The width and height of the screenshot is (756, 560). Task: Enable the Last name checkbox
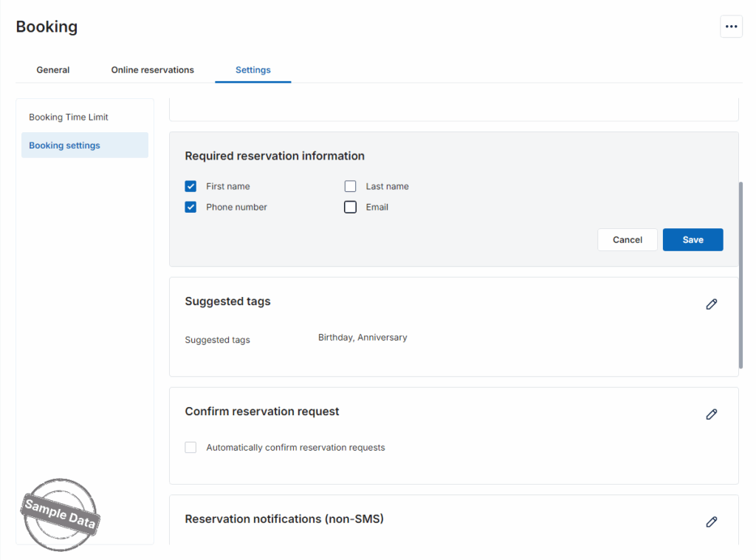(351, 186)
